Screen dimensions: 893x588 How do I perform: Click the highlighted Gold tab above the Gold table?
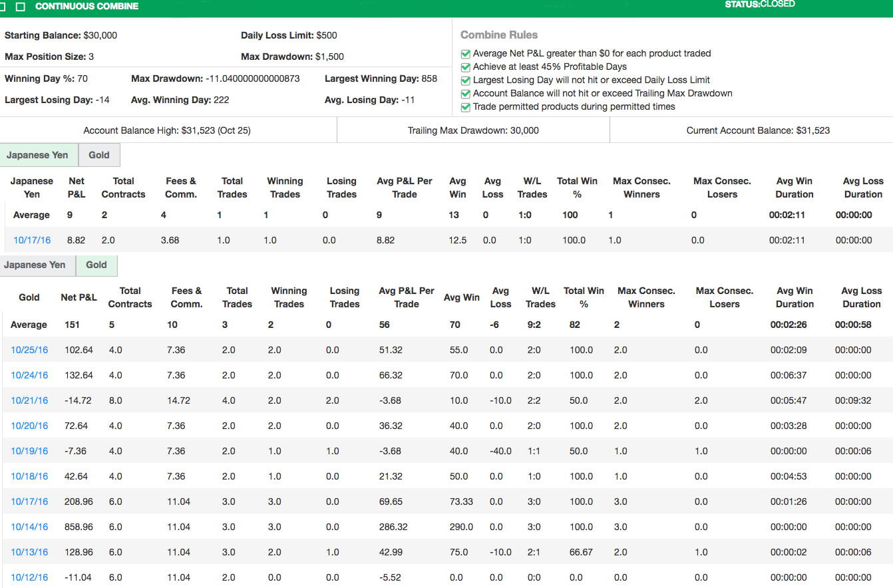tap(96, 265)
